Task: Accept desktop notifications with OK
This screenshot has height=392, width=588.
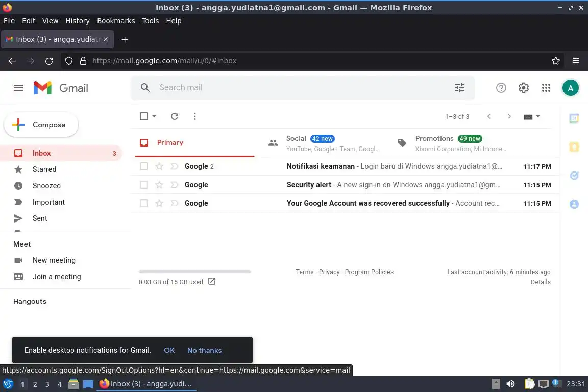Action: pos(169,350)
